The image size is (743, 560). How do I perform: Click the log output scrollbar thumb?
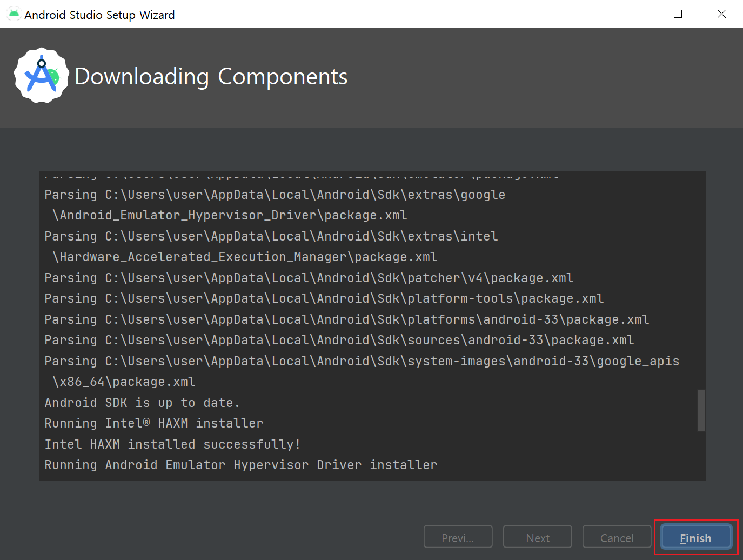coord(701,410)
